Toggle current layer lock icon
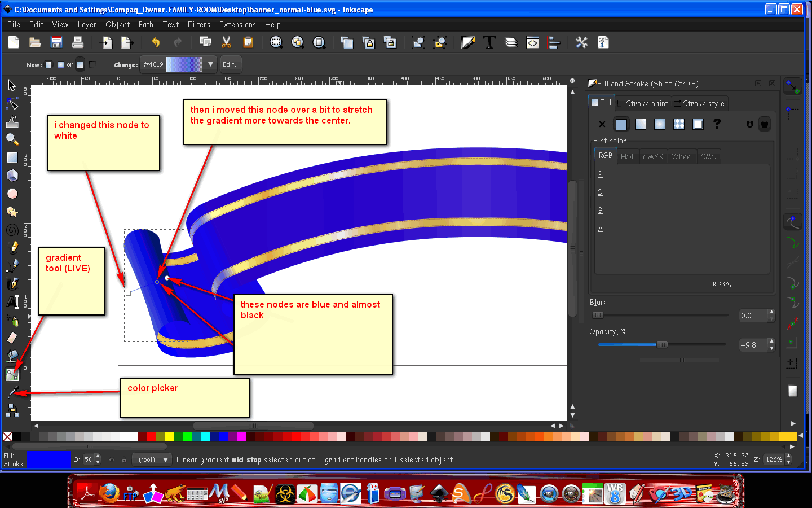812x508 pixels. point(124,460)
